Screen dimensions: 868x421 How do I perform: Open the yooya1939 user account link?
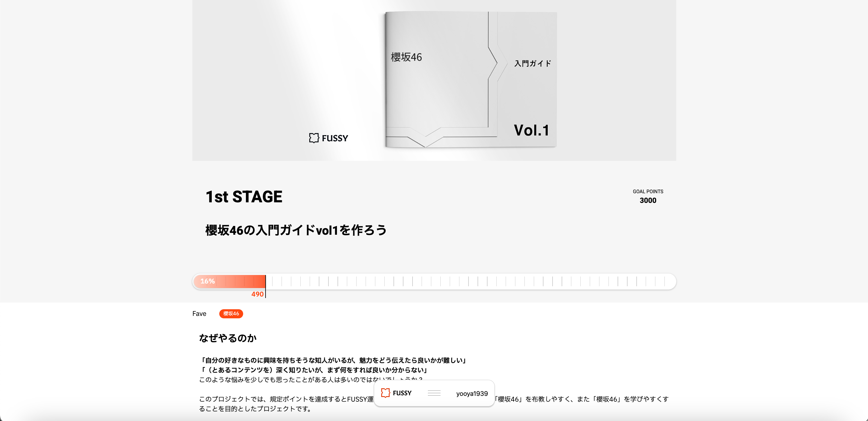(472, 393)
